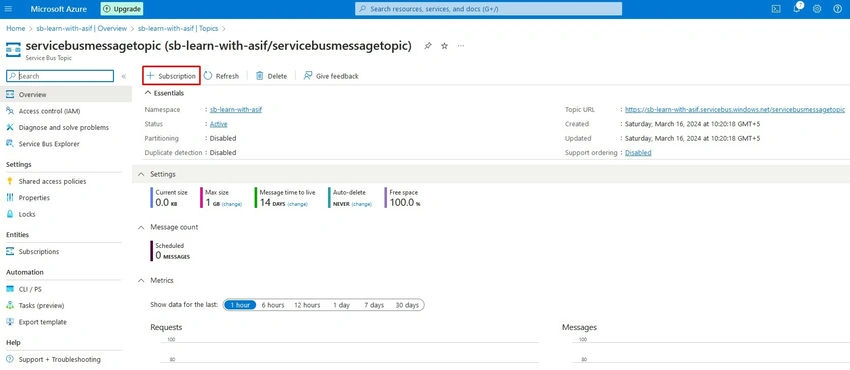Change Message time to live
850x370 pixels.
pos(298,204)
